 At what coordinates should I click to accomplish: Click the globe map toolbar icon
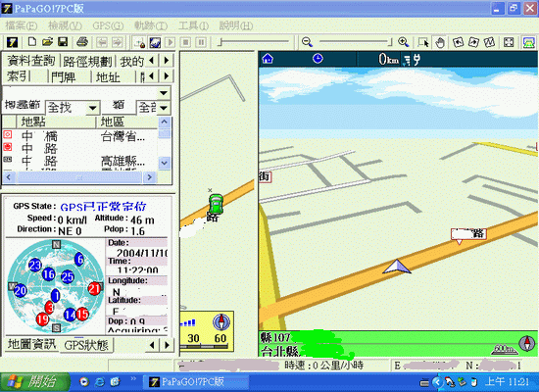click(155, 43)
